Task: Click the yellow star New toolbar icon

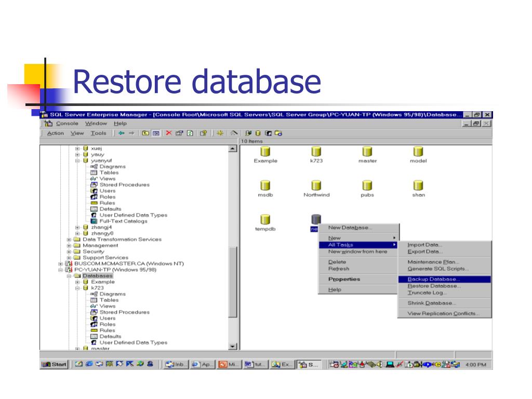Action: [x=220, y=133]
